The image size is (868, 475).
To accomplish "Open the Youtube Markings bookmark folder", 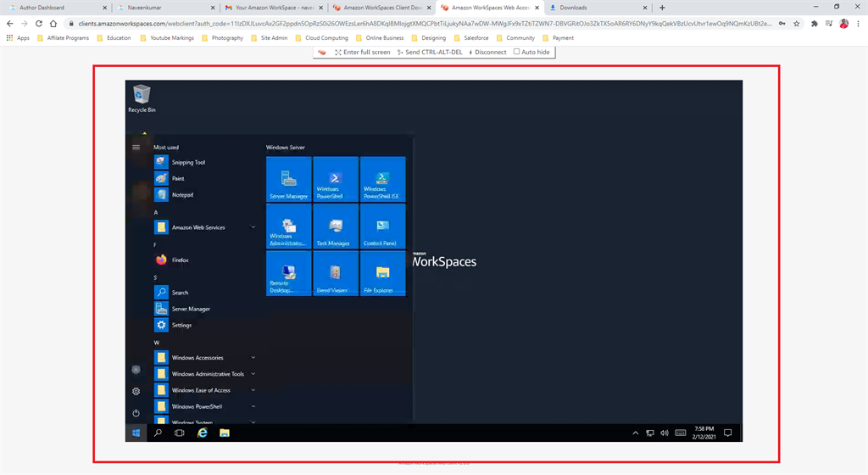I will [x=167, y=37].
